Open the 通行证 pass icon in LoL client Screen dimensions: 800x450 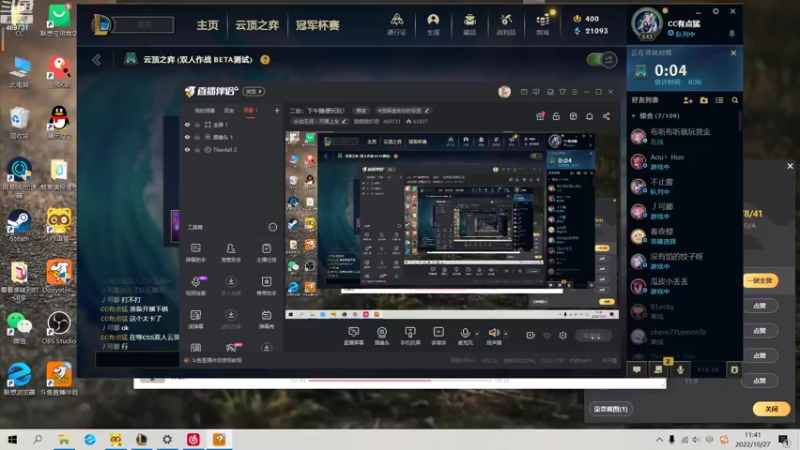click(396, 24)
